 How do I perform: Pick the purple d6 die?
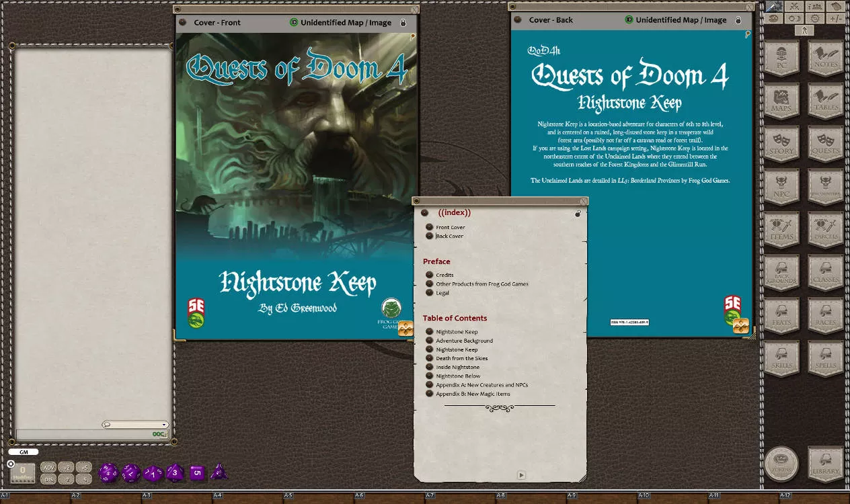(197, 472)
